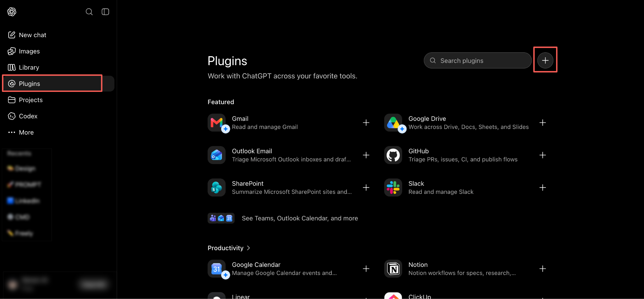This screenshot has height=299, width=644.
Task: Click the Outlook Email plugin icon
Action: (x=217, y=155)
